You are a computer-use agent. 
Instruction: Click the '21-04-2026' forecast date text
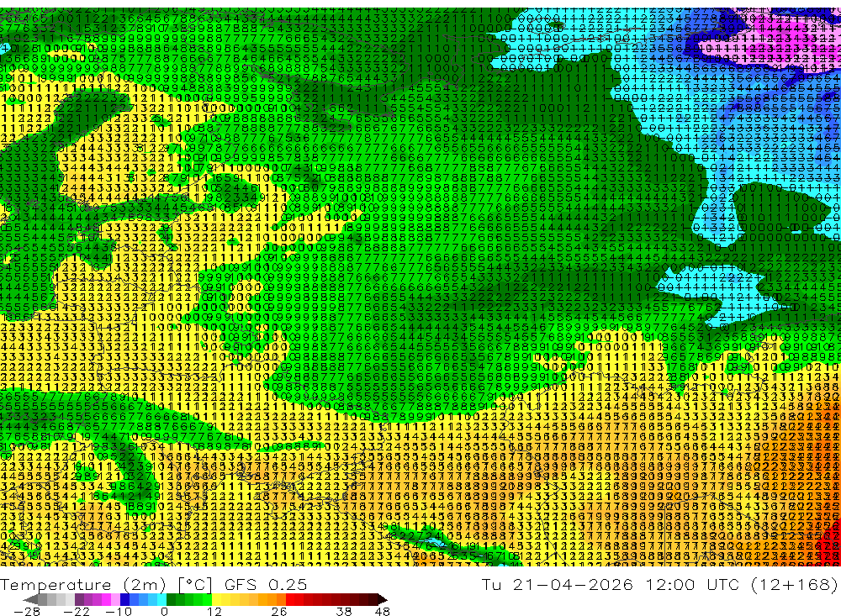point(573,584)
